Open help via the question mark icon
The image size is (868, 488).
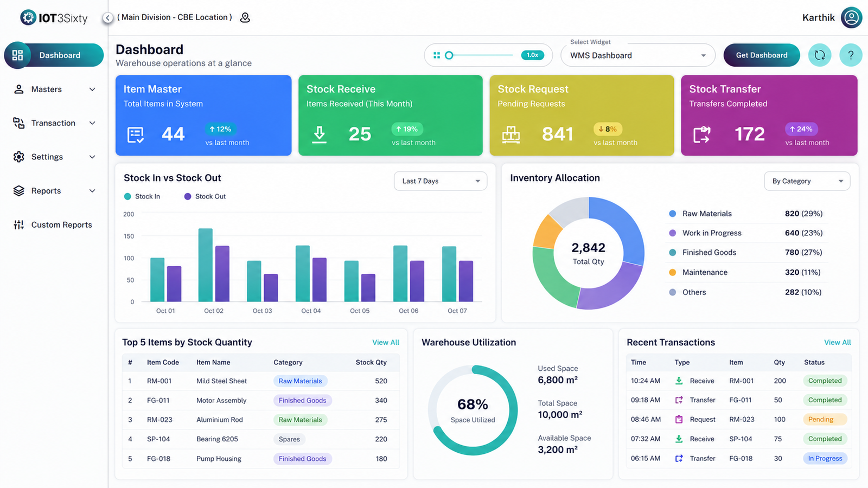(x=851, y=55)
